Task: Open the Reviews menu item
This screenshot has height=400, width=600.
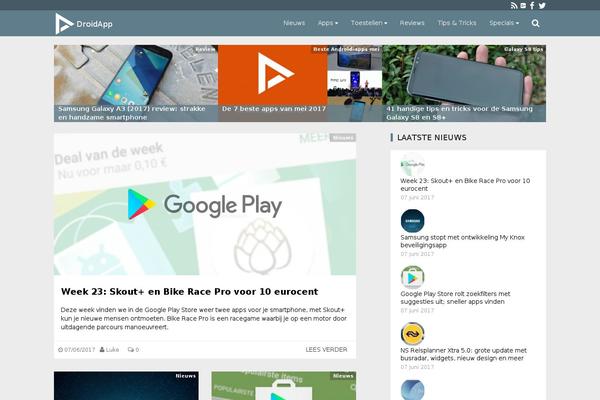Action: [412, 23]
